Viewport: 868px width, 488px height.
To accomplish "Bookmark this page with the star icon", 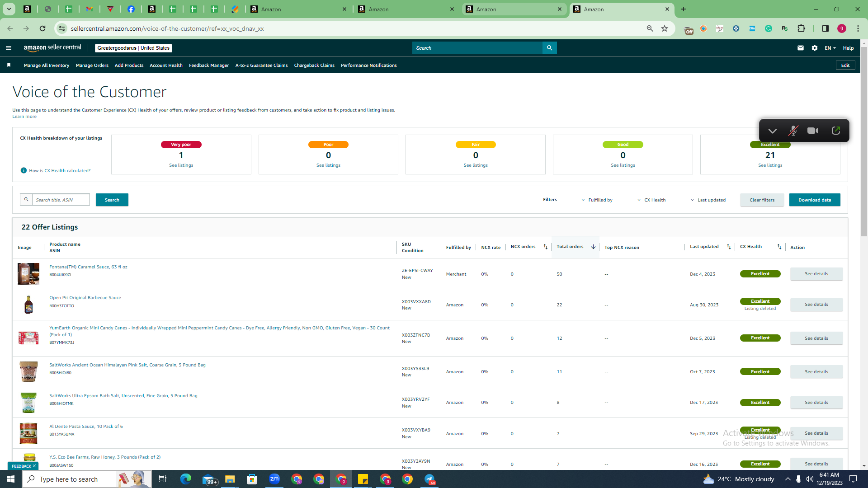I will [x=665, y=28].
